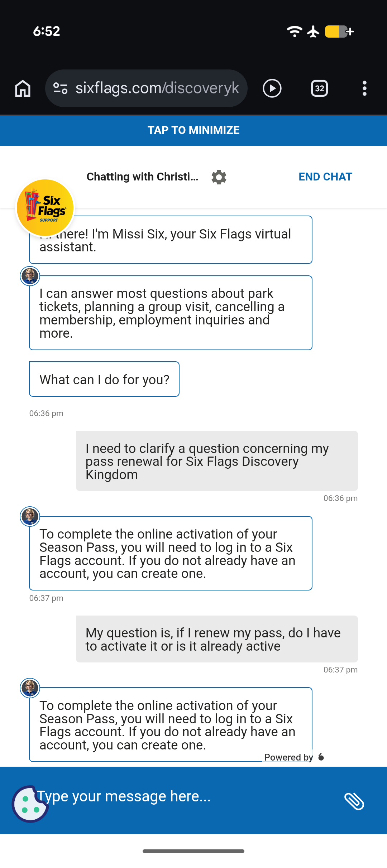Open the cookie preferences icon
Screen dimensions: 387x868
(x=30, y=804)
